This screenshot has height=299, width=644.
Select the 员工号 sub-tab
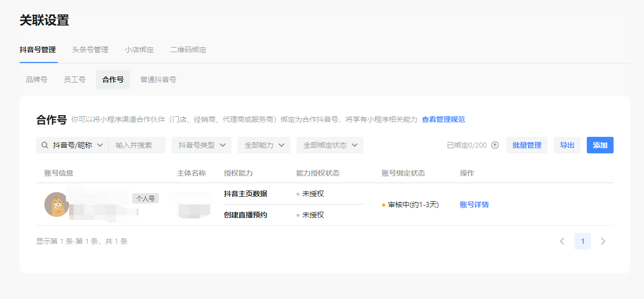[74, 80]
